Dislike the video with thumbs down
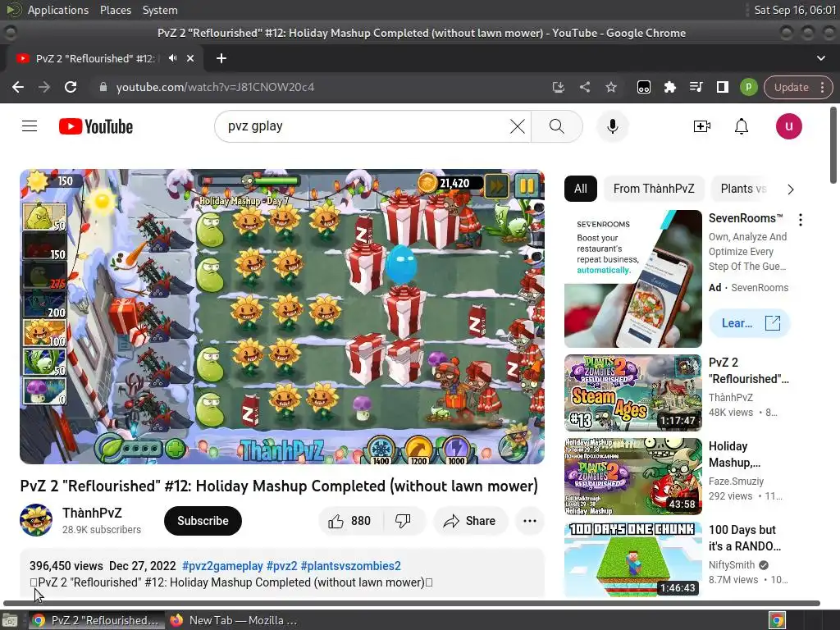The image size is (840, 630). tap(404, 521)
